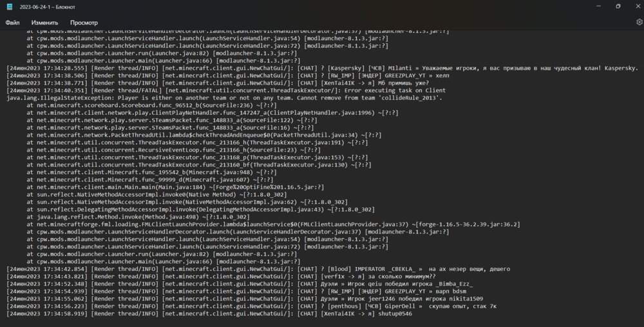Click the java.lang.reflect.Method.invoke stack line
The image size is (644, 327).
(x=138, y=217)
